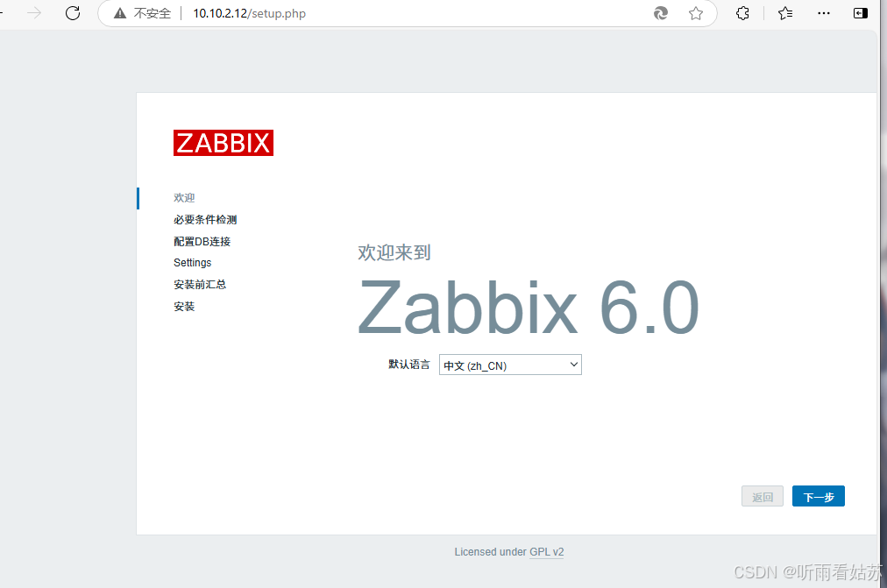The width and height of the screenshot is (887, 588).
Task: Open the GPL v2 license link
Action: (546, 552)
